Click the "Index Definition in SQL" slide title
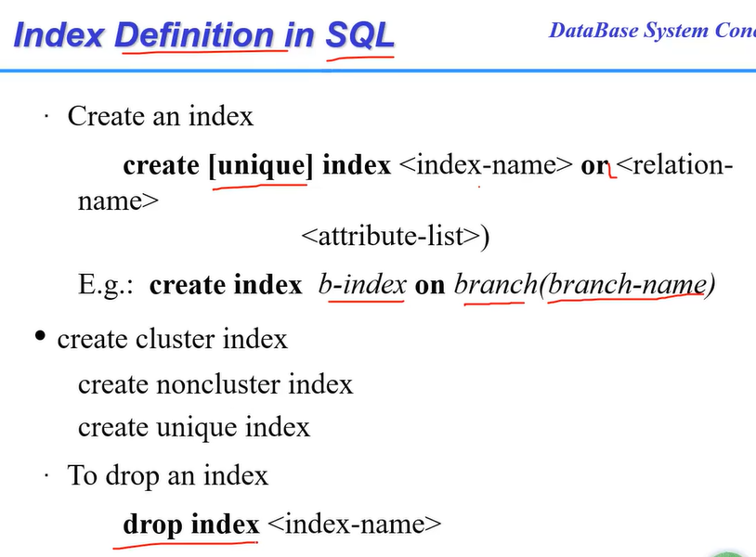The image size is (756, 557). (x=204, y=35)
